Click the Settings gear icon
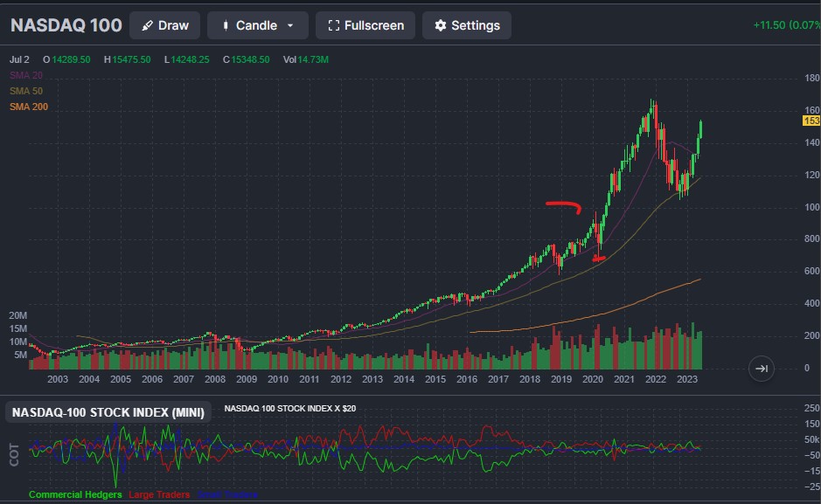This screenshot has height=504, width=821. tap(440, 25)
